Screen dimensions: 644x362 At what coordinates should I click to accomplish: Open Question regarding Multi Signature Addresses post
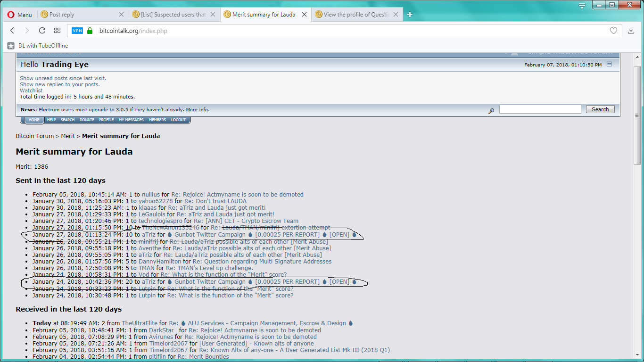click(262, 261)
